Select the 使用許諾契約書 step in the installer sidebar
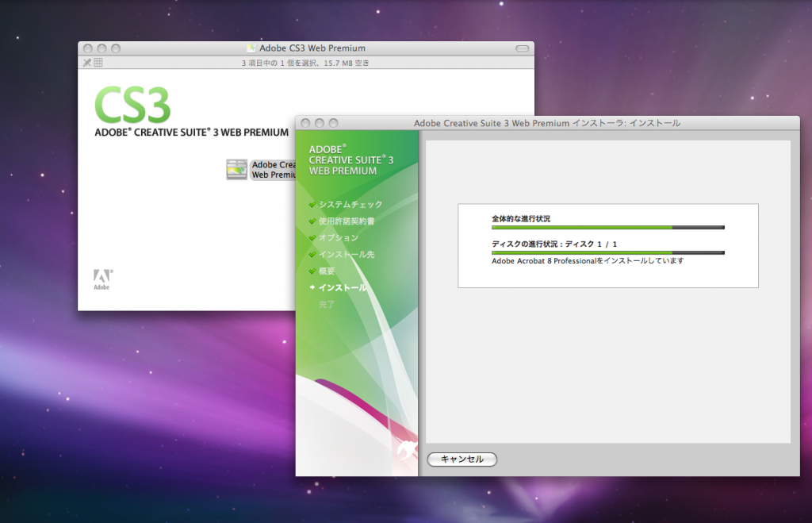 click(347, 221)
